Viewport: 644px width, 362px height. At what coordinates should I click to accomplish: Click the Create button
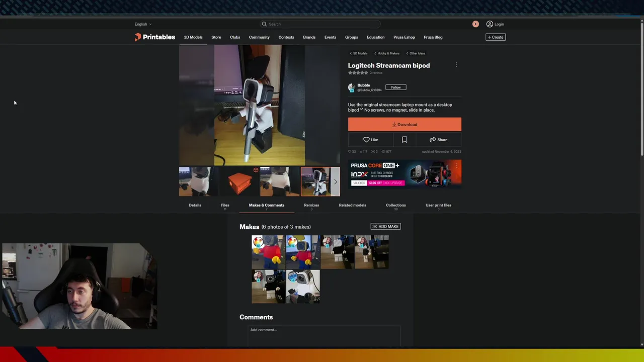click(x=496, y=37)
